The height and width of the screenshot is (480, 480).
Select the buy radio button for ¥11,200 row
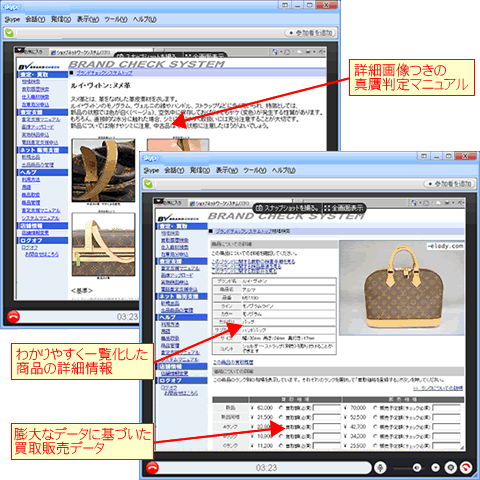tap(281, 445)
